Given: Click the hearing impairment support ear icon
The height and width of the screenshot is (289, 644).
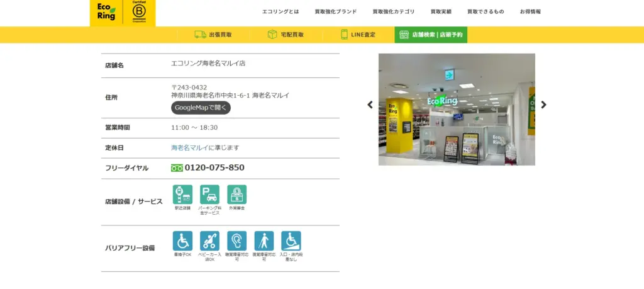Looking at the screenshot, I should point(236,241).
